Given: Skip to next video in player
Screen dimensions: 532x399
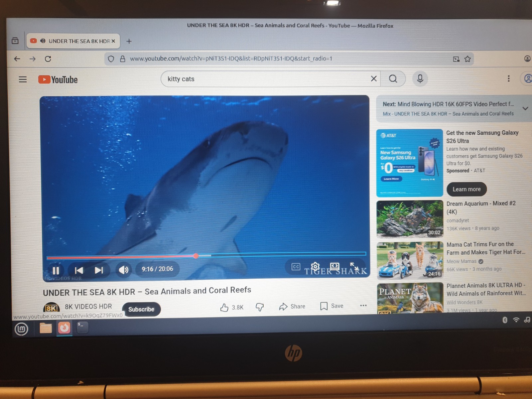Looking at the screenshot, I should 99,270.
